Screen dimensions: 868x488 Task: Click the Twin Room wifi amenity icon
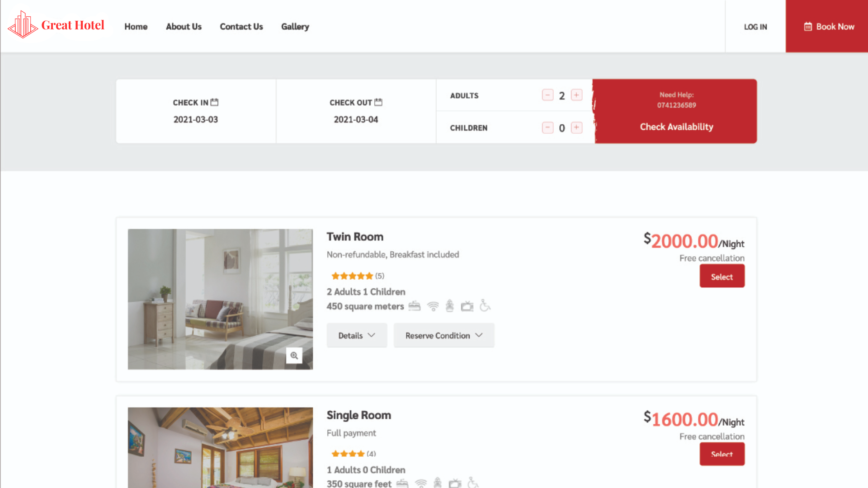(x=433, y=306)
